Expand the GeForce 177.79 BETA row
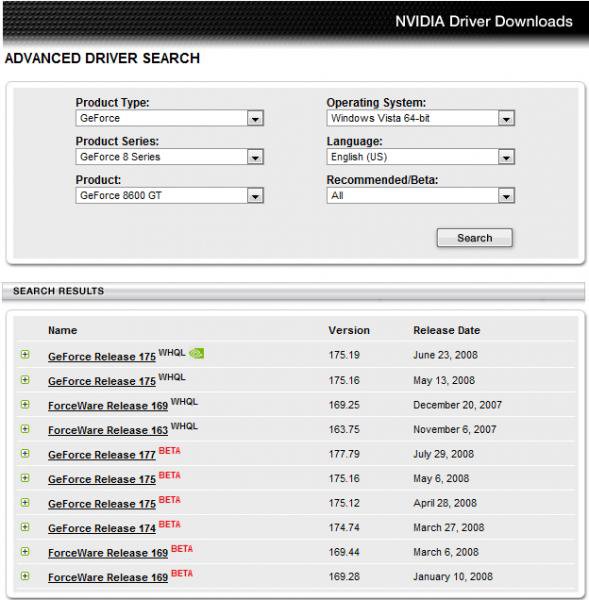The width and height of the screenshot is (589, 600). point(25,453)
